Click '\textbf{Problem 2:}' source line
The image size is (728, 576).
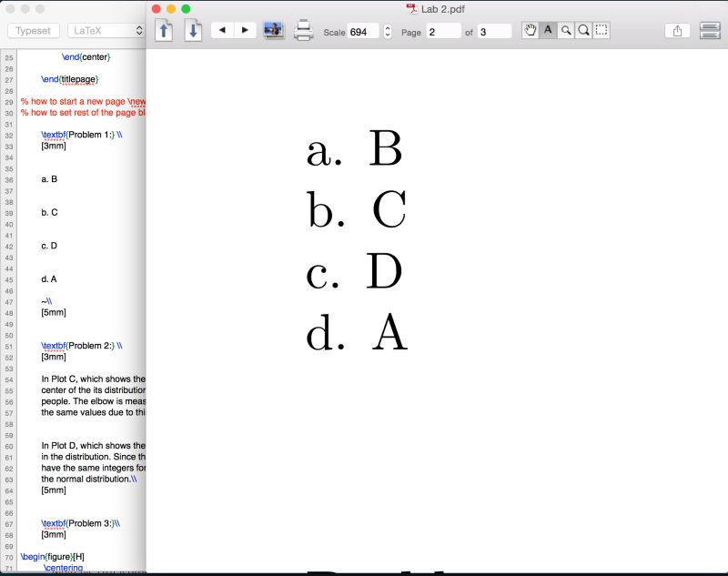(x=82, y=346)
